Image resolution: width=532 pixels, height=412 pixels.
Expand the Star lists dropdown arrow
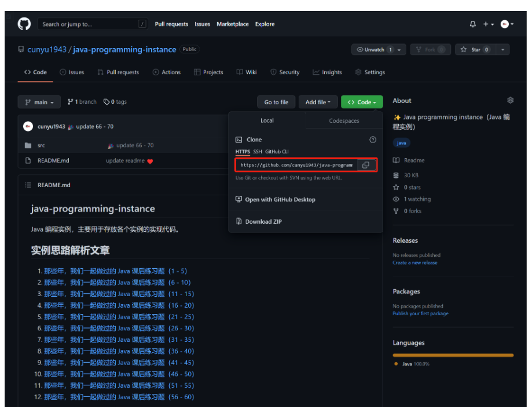(503, 50)
